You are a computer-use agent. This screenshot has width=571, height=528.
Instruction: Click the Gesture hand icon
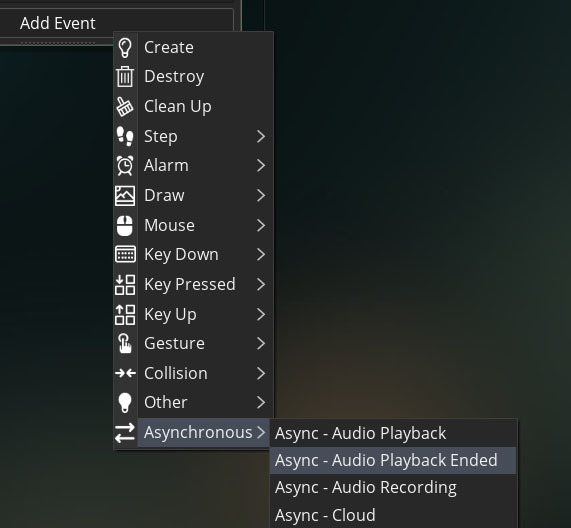click(x=125, y=343)
